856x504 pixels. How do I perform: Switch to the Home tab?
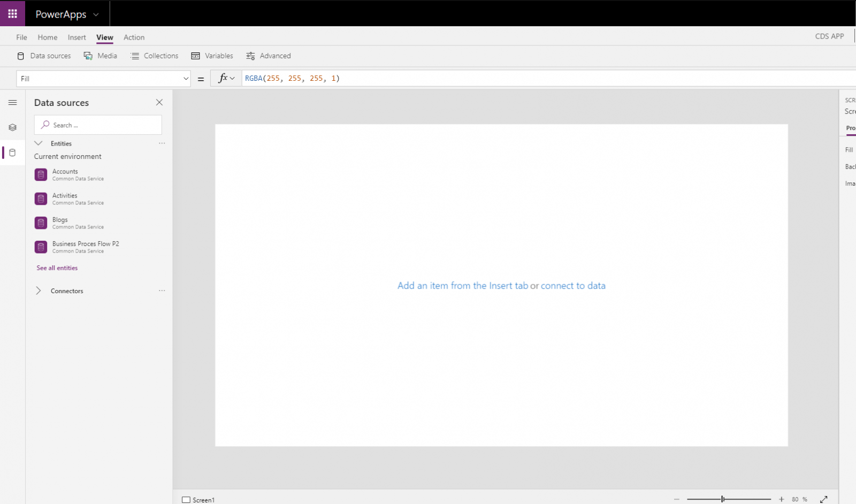click(48, 37)
